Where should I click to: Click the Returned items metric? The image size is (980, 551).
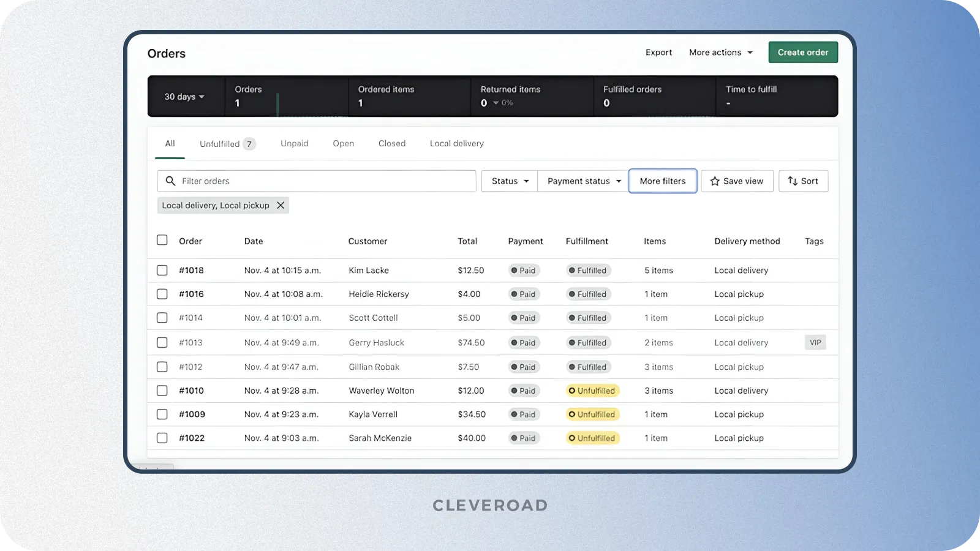click(x=532, y=96)
